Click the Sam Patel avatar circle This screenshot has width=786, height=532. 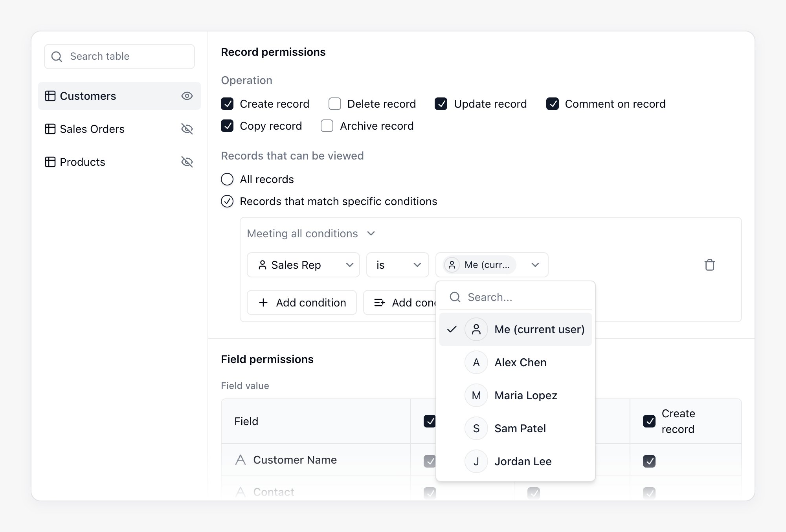(x=476, y=428)
